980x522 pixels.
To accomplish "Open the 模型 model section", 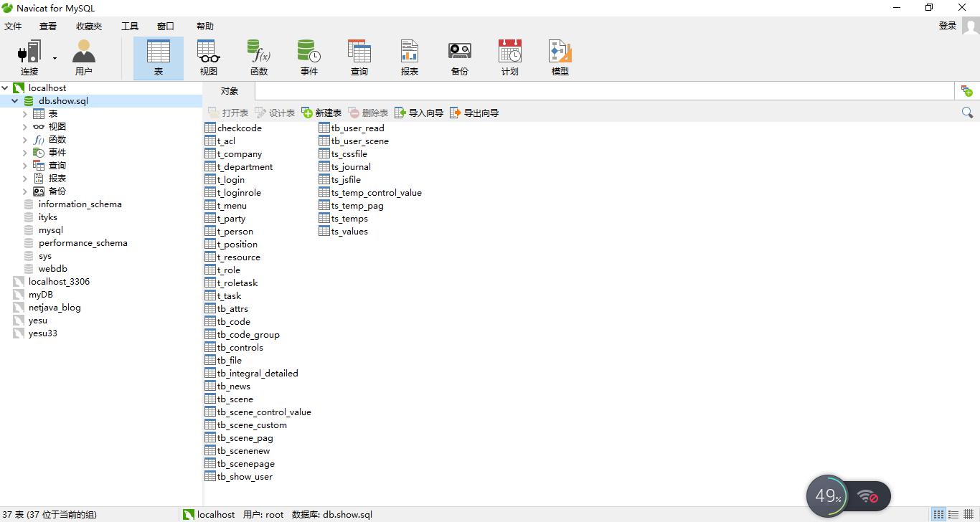I will coord(560,58).
